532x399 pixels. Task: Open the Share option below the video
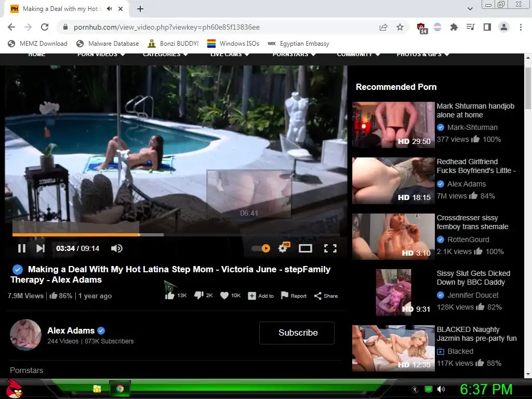pyautogui.click(x=326, y=296)
